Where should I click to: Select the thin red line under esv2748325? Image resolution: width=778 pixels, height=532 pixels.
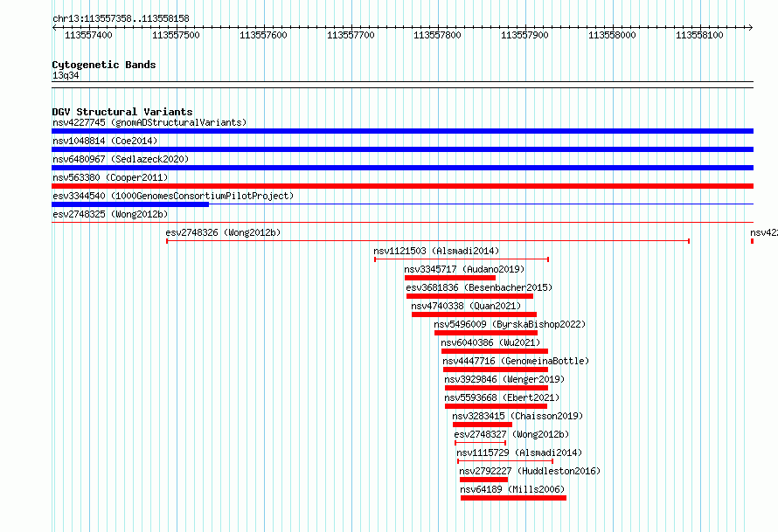[402, 223]
